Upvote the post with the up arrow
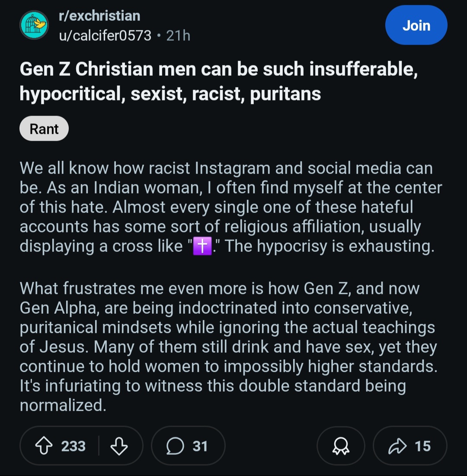This screenshot has width=467, height=476. [44, 446]
